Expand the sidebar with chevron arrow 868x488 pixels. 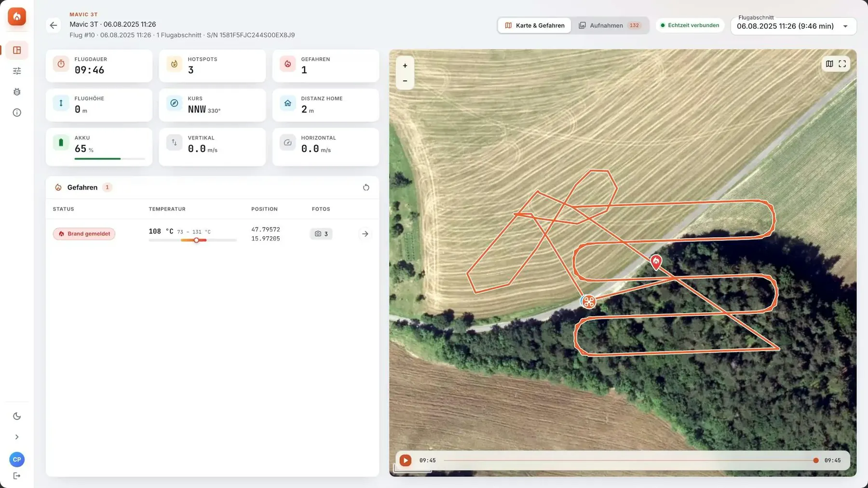tap(17, 437)
